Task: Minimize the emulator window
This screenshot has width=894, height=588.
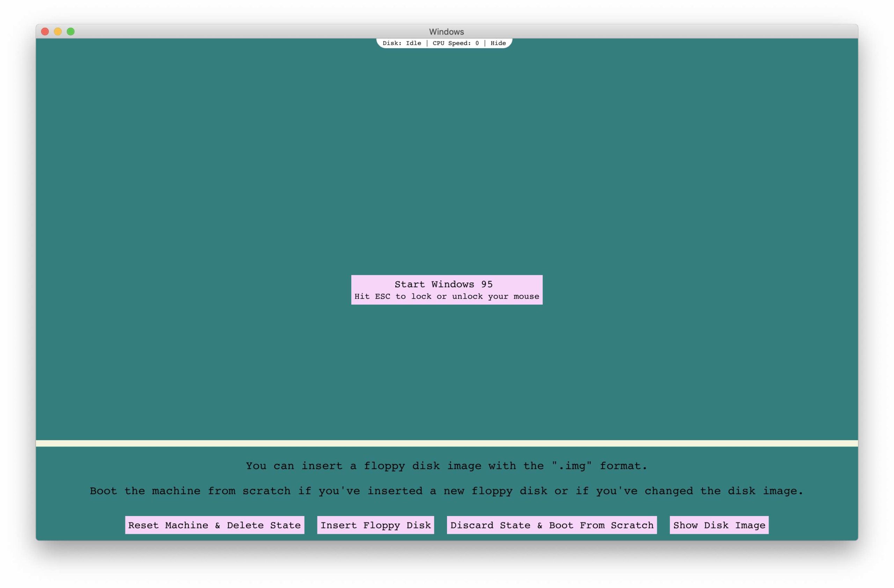Action: coord(58,31)
